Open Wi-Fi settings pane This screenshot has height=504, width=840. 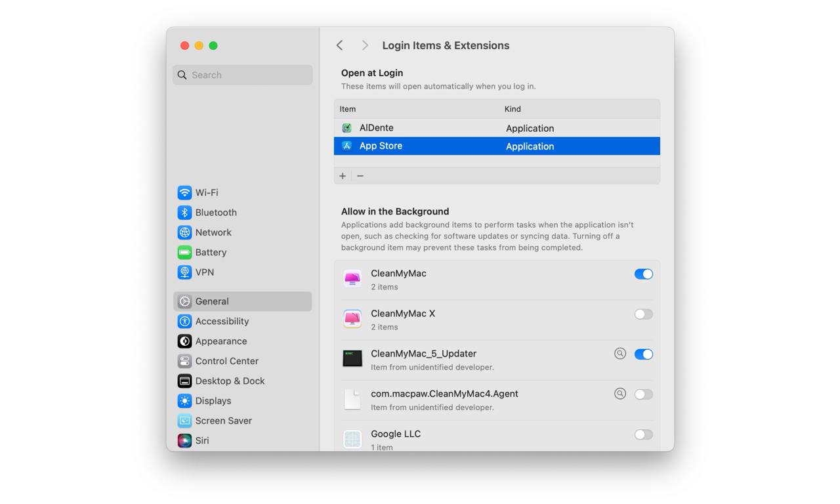[x=242, y=192]
